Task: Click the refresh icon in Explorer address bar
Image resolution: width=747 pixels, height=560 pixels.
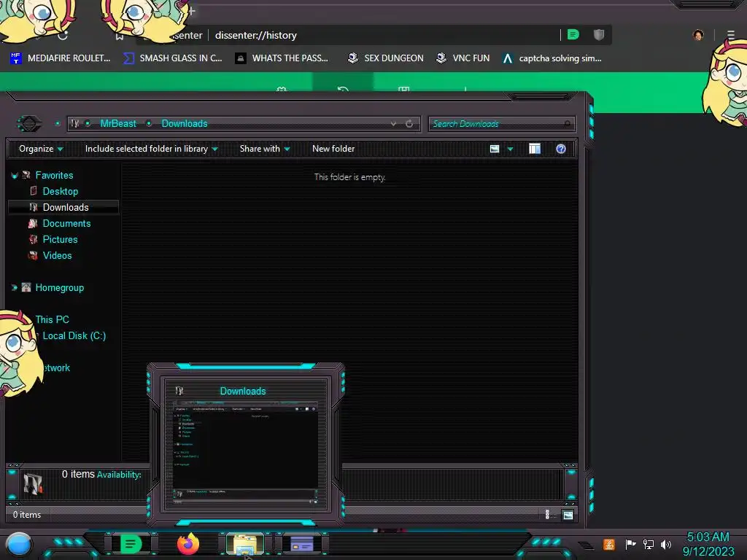Action: coord(409,124)
